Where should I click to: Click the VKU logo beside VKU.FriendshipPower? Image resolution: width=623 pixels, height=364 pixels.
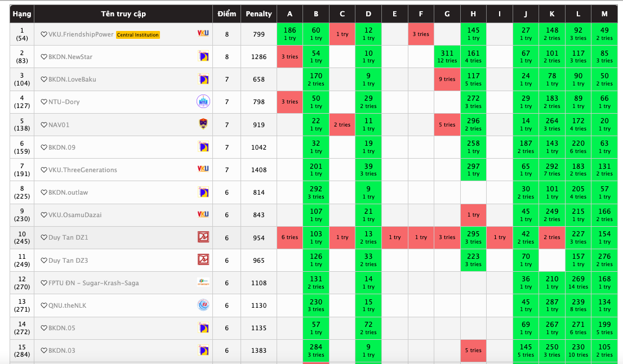(x=203, y=34)
